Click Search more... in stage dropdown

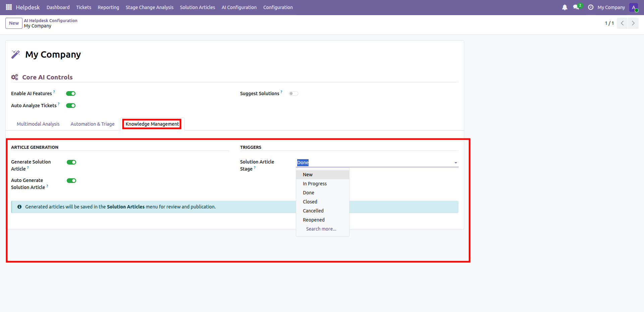click(323, 229)
